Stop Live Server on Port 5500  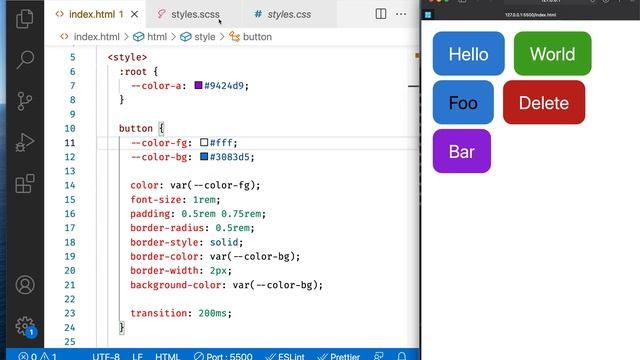click(223, 356)
